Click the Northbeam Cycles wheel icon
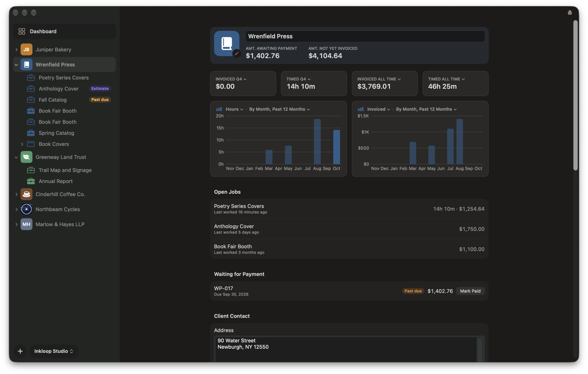Viewport: 588px width, 374px height. click(x=26, y=209)
